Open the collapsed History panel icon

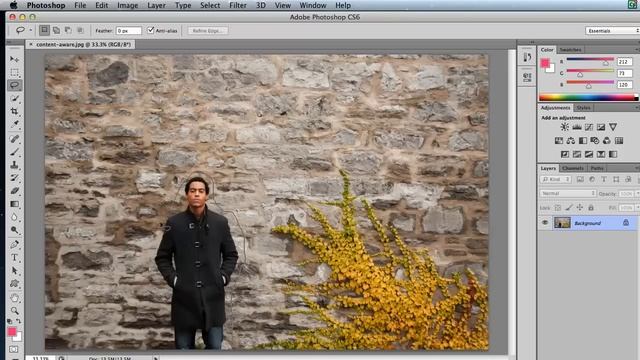coord(527,57)
